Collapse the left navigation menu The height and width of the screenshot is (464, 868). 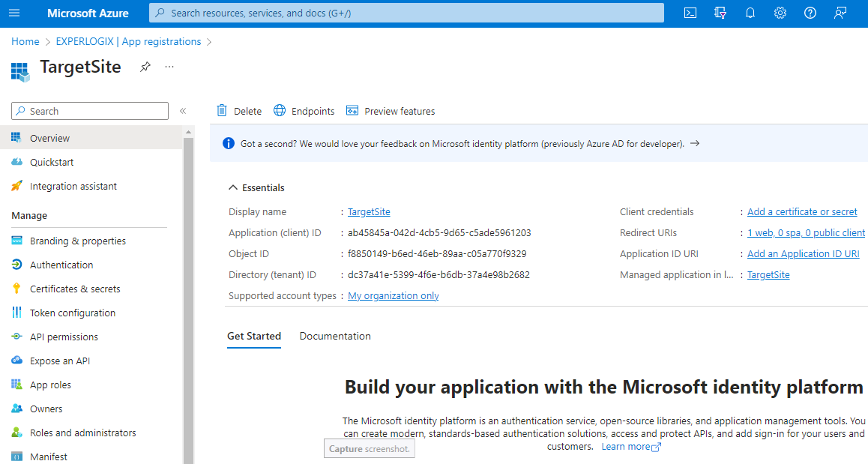click(x=183, y=111)
